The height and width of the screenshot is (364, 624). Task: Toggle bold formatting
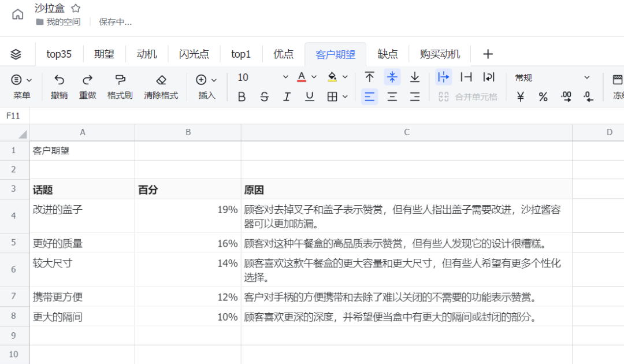(x=241, y=96)
